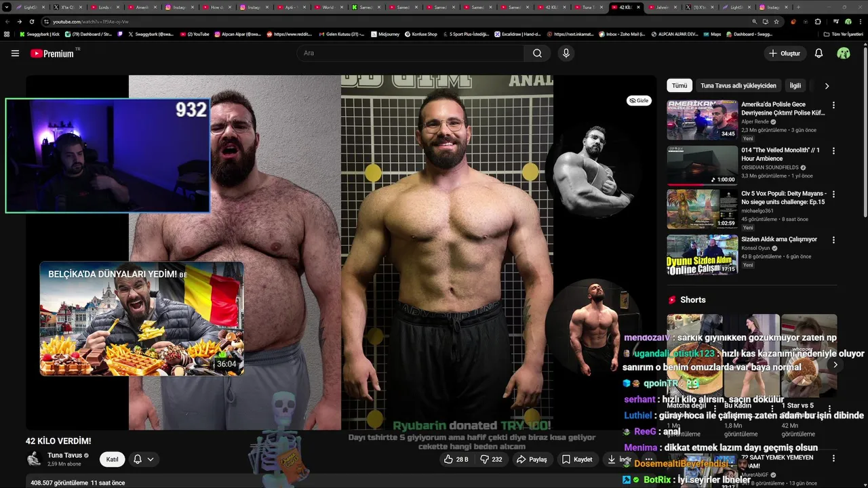Join channel with Katıl button
The height and width of the screenshot is (488, 868).
click(113, 460)
